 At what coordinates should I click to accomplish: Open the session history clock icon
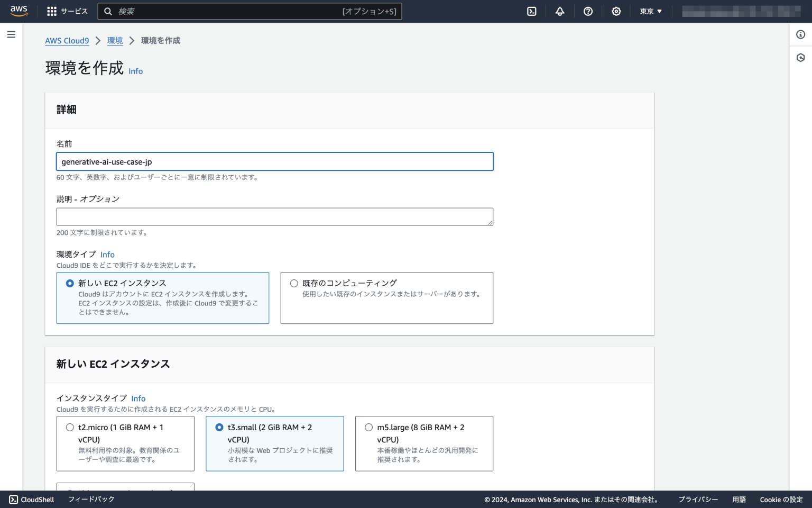(x=800, y=57)
